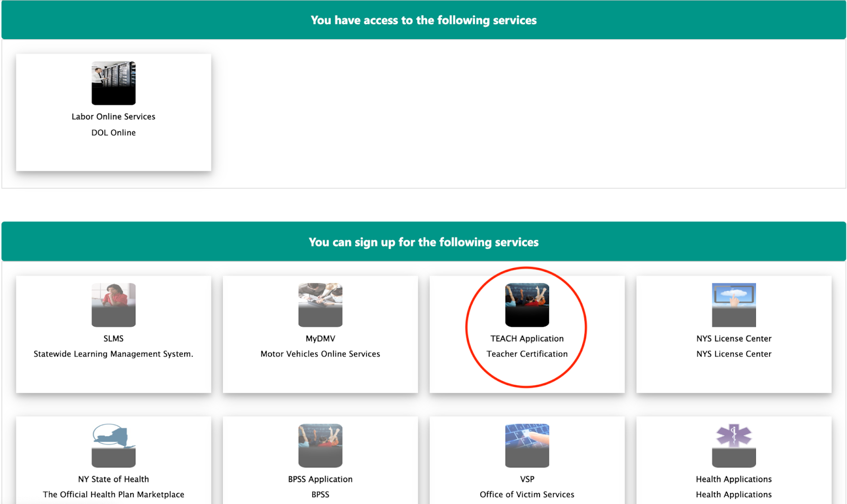Select the "Teacher Certification" text

pyautogui.click(x=527, y=354)
